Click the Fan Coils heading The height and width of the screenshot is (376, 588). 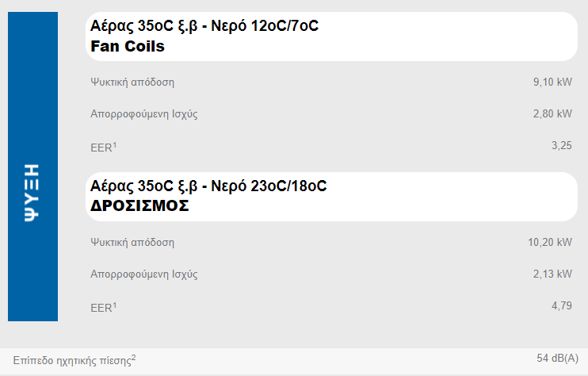(x=128, y=46)
